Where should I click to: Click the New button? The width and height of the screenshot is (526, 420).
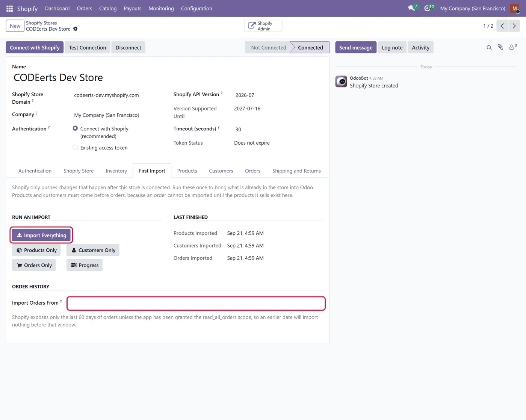pyautogui.click(x=15, y=26)
